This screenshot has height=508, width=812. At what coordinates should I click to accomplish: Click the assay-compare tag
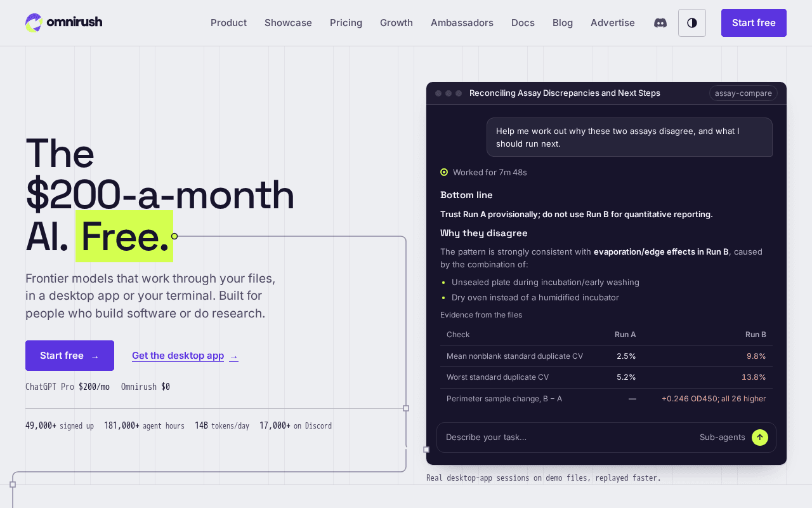(x=743, y=93)
